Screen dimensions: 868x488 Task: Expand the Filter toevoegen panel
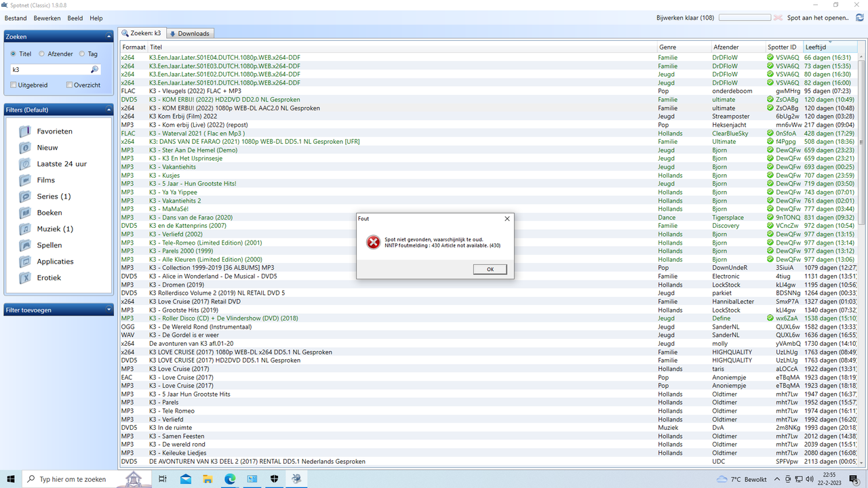tap(108, 310)
